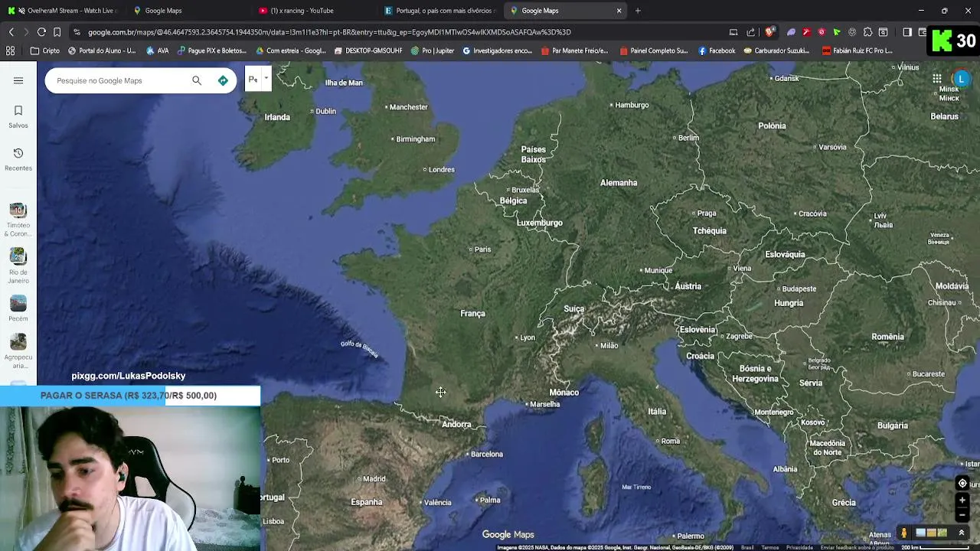The image size is (980, 551).
Task: Bookmark this page with bookmark icon
Action: [57, 32]
